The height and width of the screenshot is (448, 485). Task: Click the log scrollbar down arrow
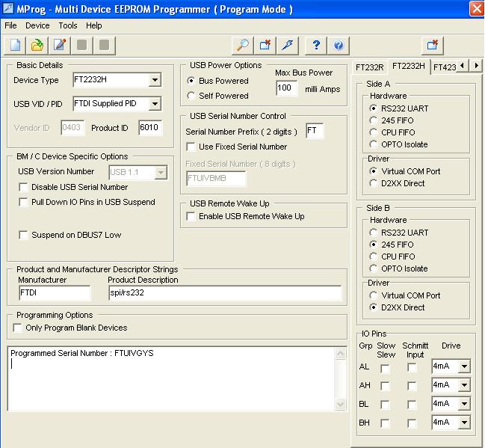(x=340, y=405)
